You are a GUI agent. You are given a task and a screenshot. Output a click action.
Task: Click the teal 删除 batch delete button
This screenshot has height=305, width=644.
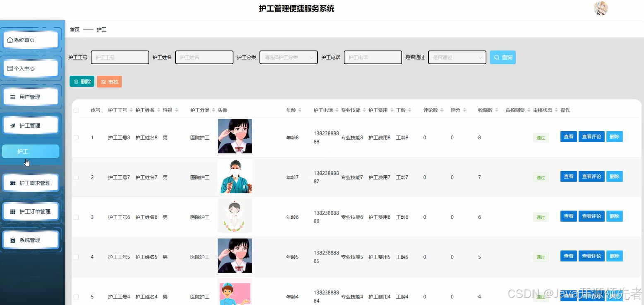pyautogui.click(x=82, y=82)
